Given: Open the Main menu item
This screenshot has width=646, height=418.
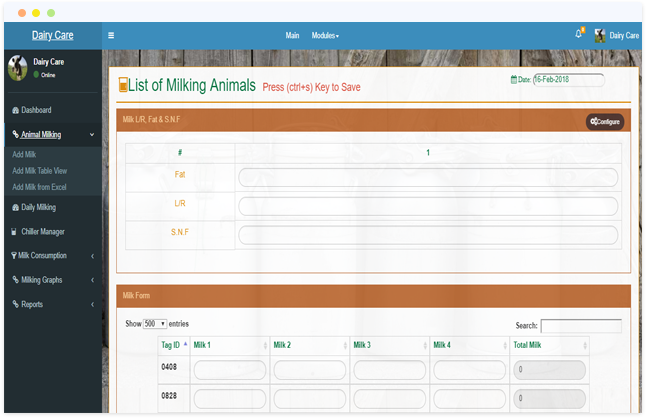Looking at the screenshot, I should tap(292, 36).
